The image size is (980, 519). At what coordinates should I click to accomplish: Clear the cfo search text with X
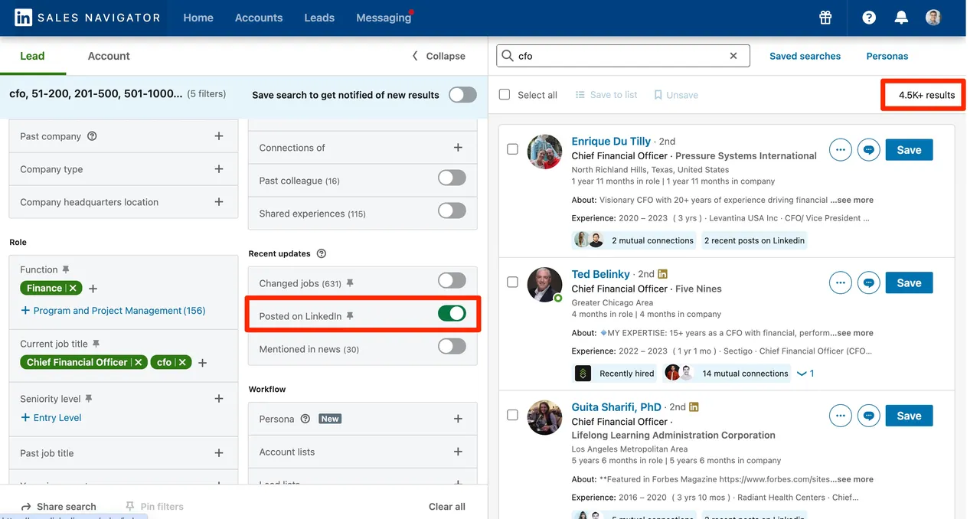point(733,56)
